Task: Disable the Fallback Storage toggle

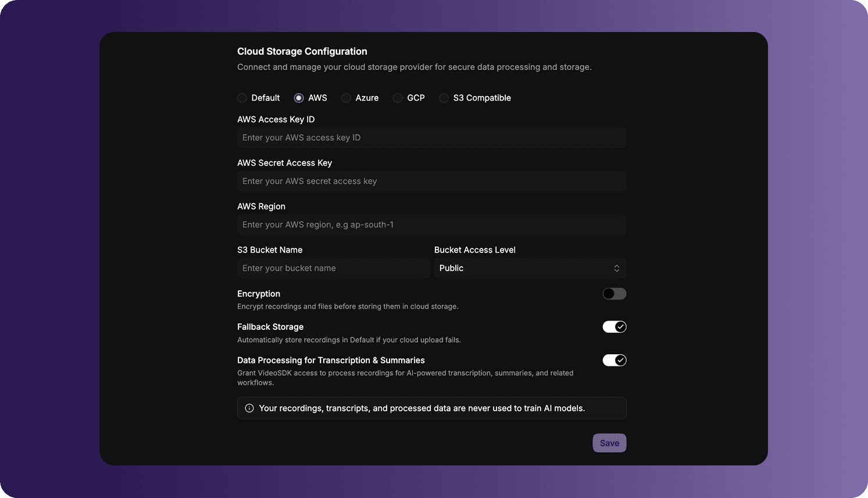Action: tap(615, 327)
